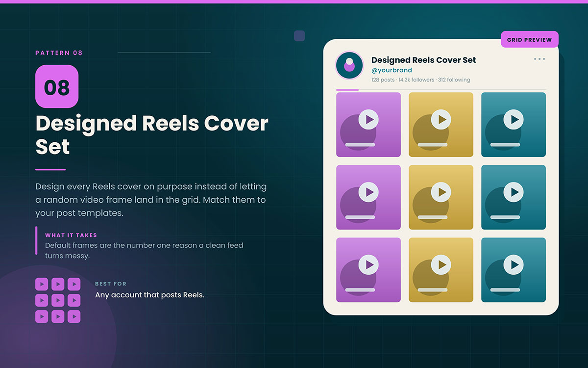This screenshot has height=368, width=588.
Task: Click the nine-tile Reels grid icon beside BEST FOR
Action: 58,300
